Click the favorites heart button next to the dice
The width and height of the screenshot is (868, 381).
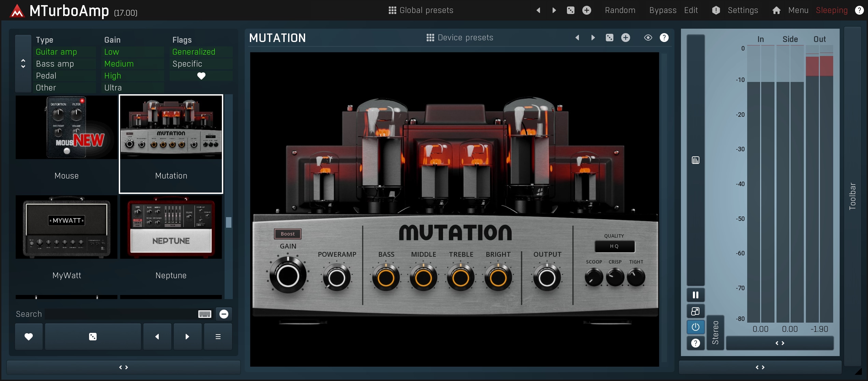[x=29, y=337]
